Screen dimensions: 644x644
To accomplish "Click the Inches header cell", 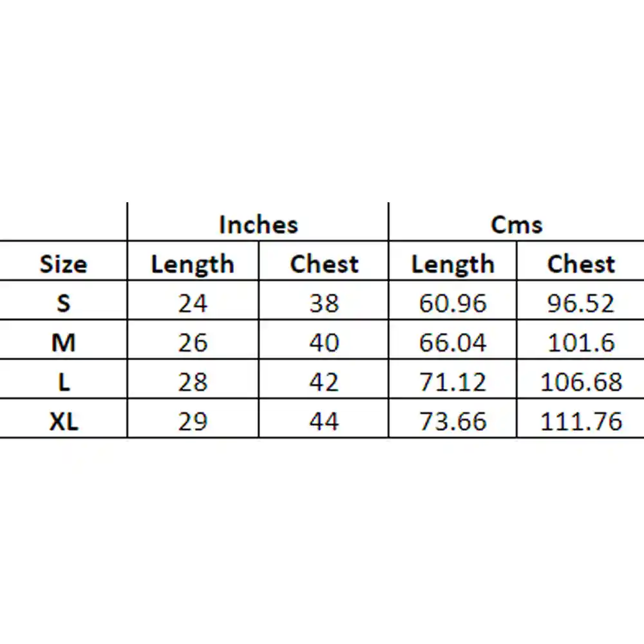I will click(258, 222).
